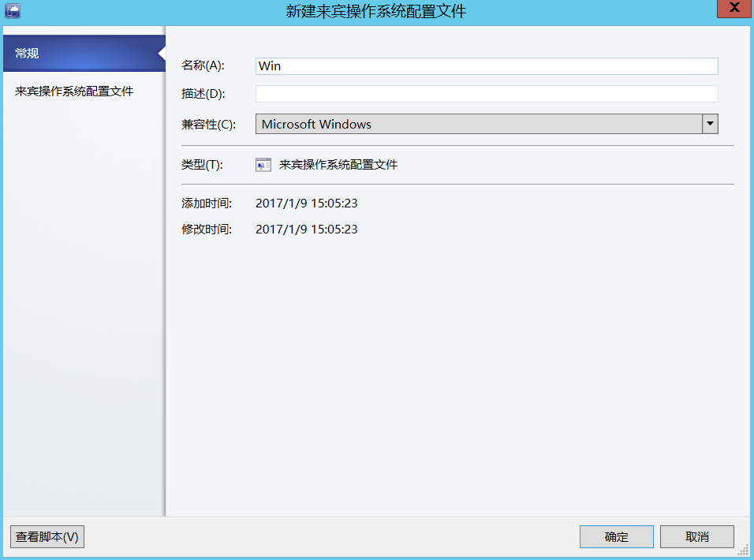Image resolution: width=754 pixels, height=560 pixels.
Task: Confirm with the 确定 button
Action: pos(617,536)
